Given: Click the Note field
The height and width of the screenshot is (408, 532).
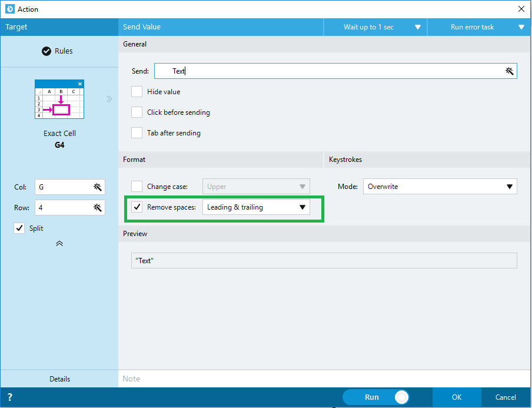Looking at the screenshot, I should pos(325,379).
